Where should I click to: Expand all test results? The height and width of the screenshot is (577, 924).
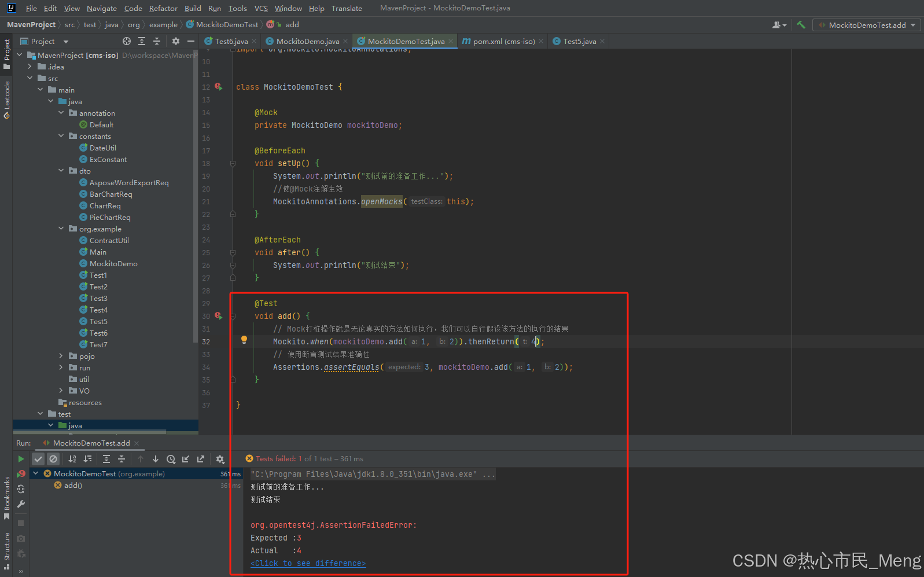(106, 459)
